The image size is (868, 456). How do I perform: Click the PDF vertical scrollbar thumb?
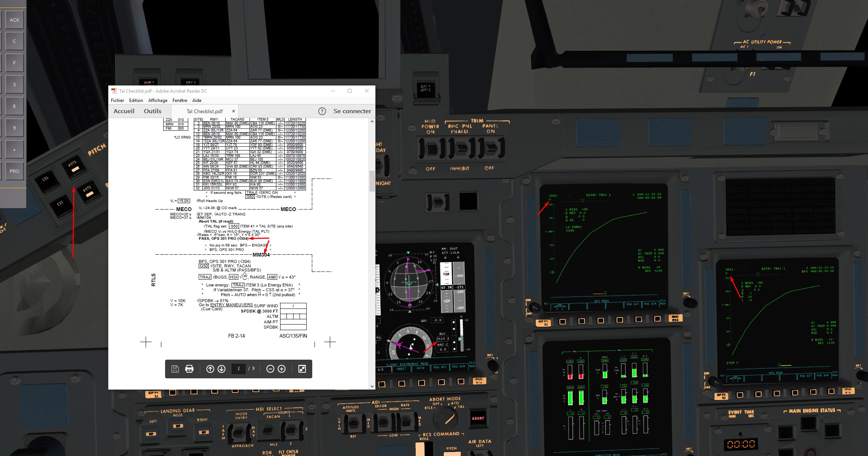pos(372,181)
